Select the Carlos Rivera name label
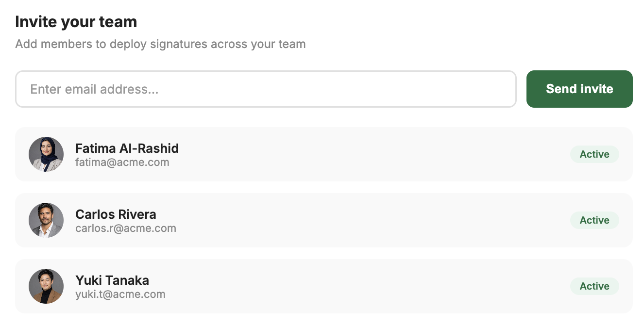Viewport: 644px width, 326px height. click(x=116, y=214)
